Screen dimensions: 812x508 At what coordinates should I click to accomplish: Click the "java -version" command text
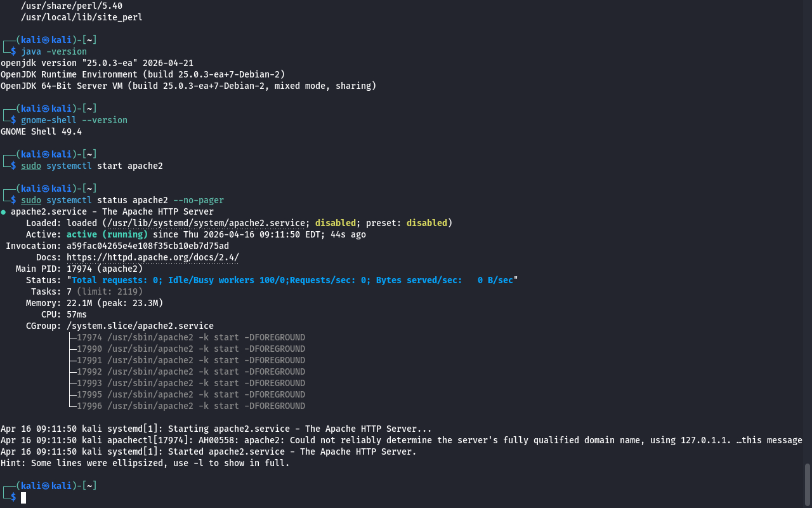coord(54,51)
